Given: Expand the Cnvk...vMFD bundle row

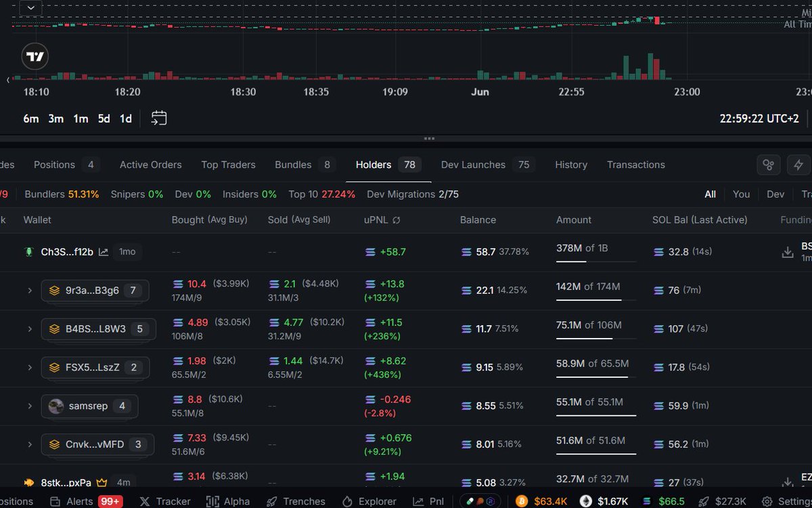Looking at the screenshot, I should (x=30, y=444).
